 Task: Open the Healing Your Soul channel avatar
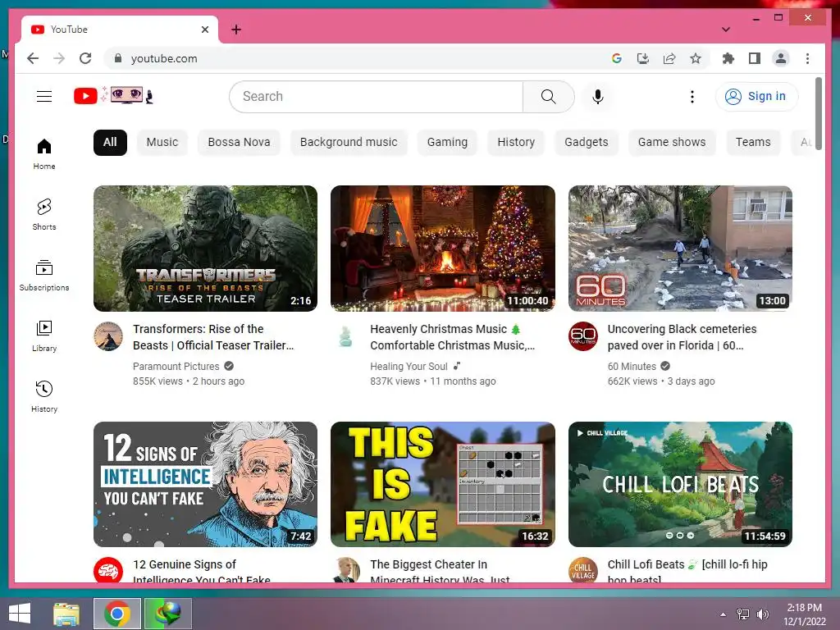coord(345,336)
